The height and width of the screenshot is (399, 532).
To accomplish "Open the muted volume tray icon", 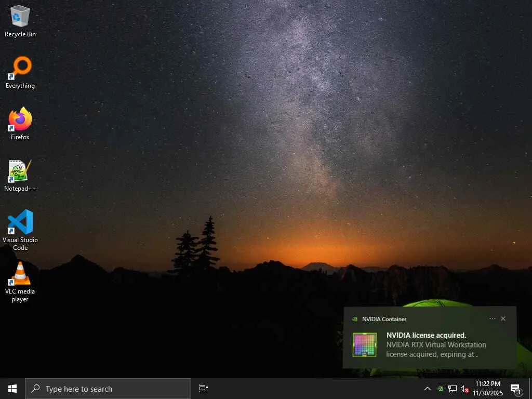I will point(464,389).
